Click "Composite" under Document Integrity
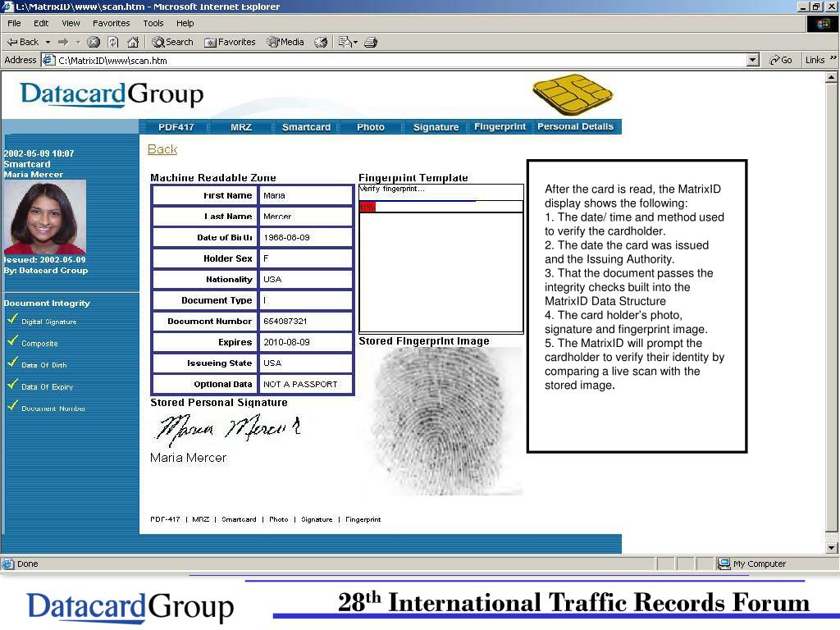This screenshot has height=630, width=840. pyautogui.click(x=39, y=344)
